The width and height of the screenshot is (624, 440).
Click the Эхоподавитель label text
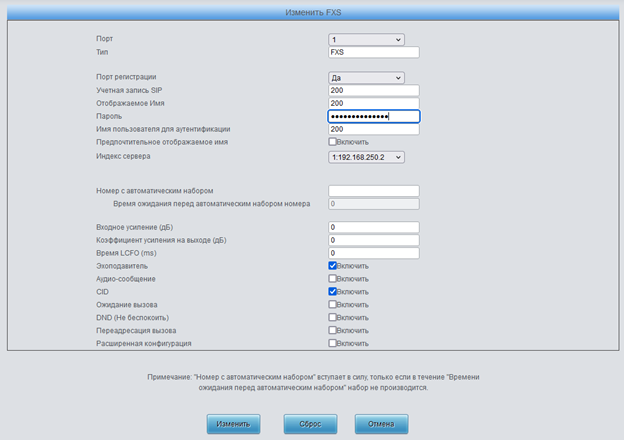122,266
